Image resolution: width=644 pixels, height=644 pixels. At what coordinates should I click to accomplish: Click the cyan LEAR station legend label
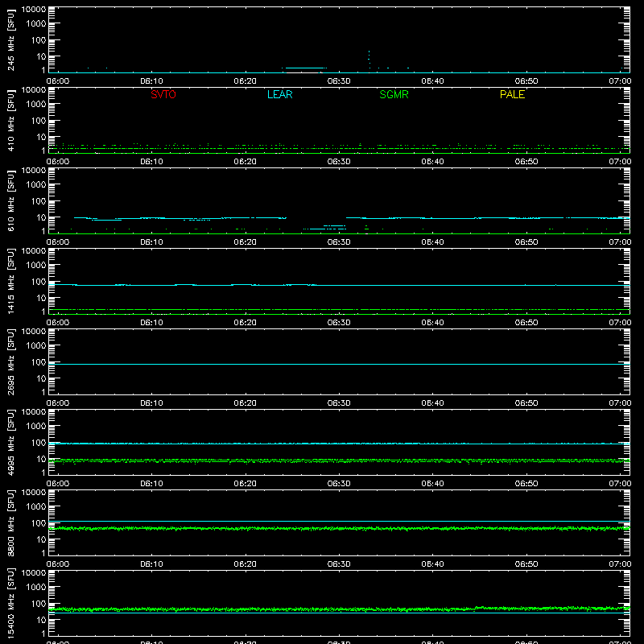(279, 94)
